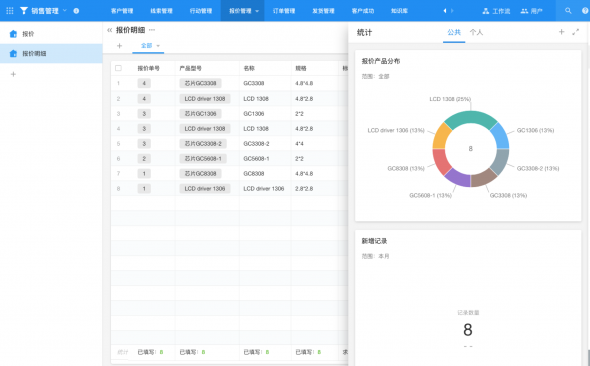Open the 芯片GC3308 product tag
The width and height of the screenshot is (590, 366).
(x=200, y=83)
